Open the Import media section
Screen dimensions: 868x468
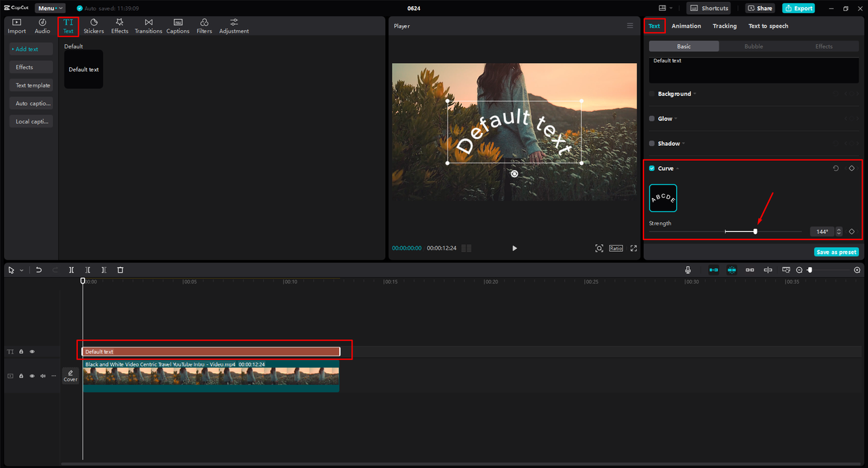click(16, 26)
